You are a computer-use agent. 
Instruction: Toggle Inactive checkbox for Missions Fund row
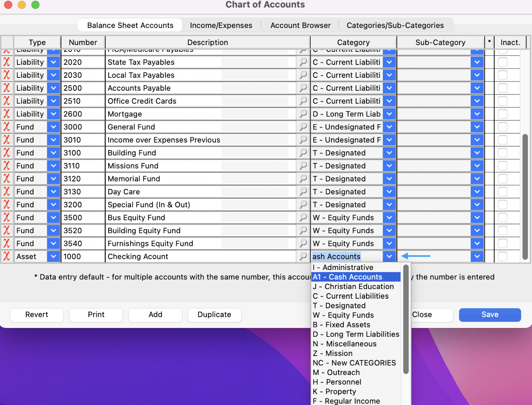pyautogui.click(x=503, y=166)
